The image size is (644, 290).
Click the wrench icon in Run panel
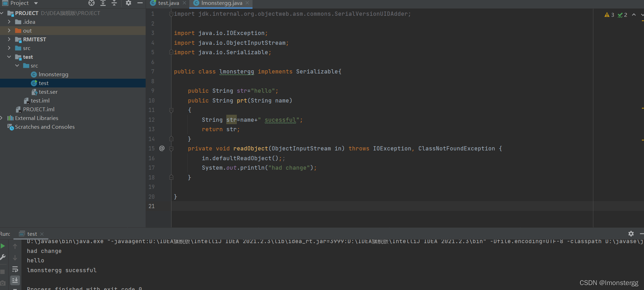(3, 257)
